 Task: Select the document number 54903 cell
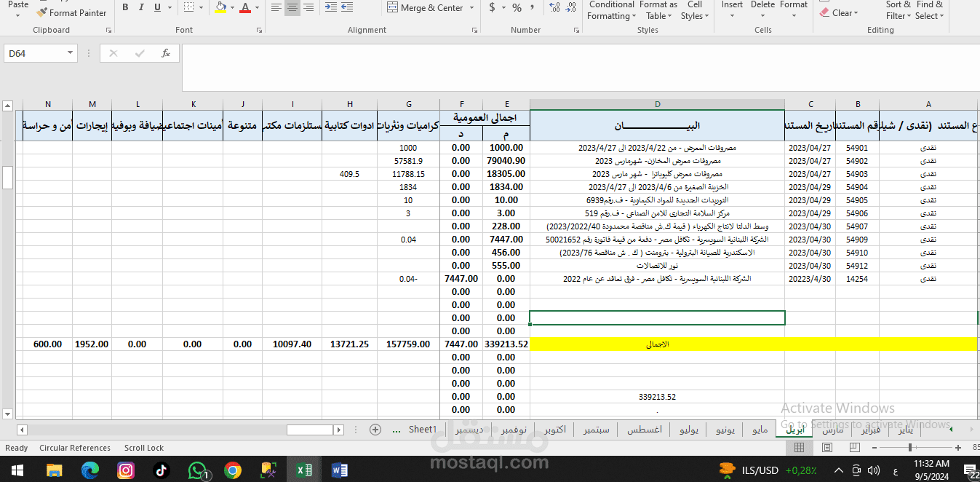point(857,174)
